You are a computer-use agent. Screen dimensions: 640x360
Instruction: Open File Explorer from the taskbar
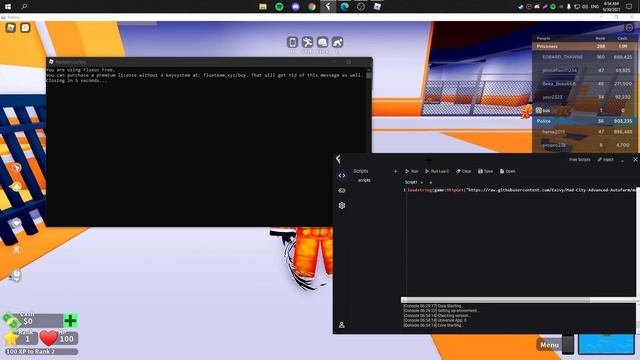(x=263, y=7)
